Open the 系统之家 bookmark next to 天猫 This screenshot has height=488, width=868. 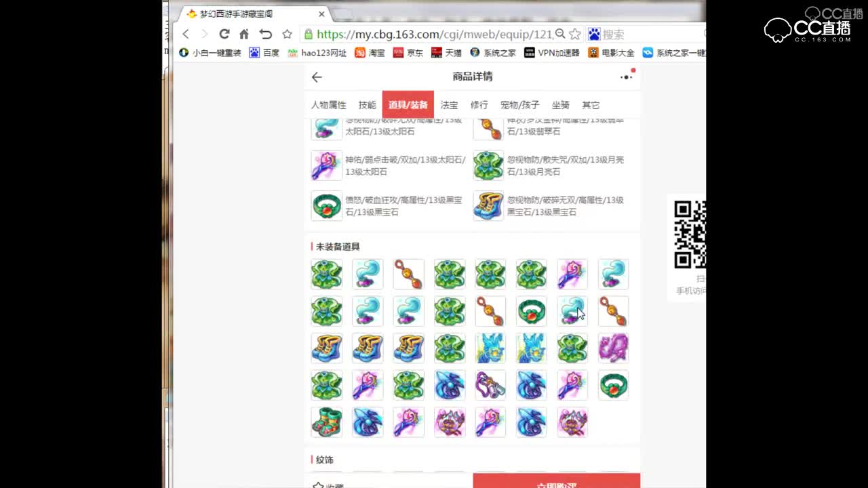pos(493,52)
